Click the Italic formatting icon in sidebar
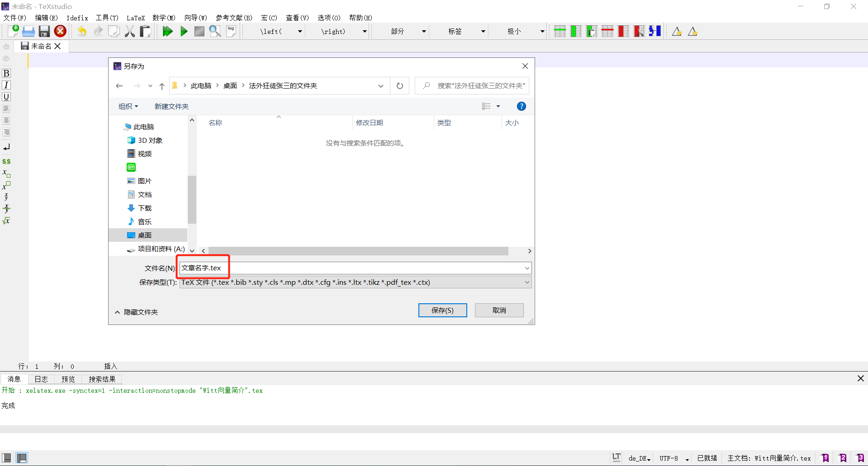 coord(6,85)
